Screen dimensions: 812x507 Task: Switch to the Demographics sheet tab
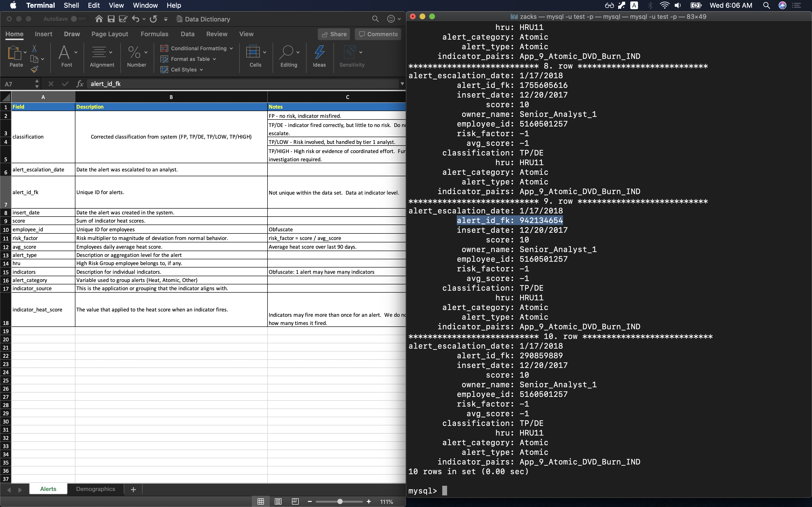point(95,489)
